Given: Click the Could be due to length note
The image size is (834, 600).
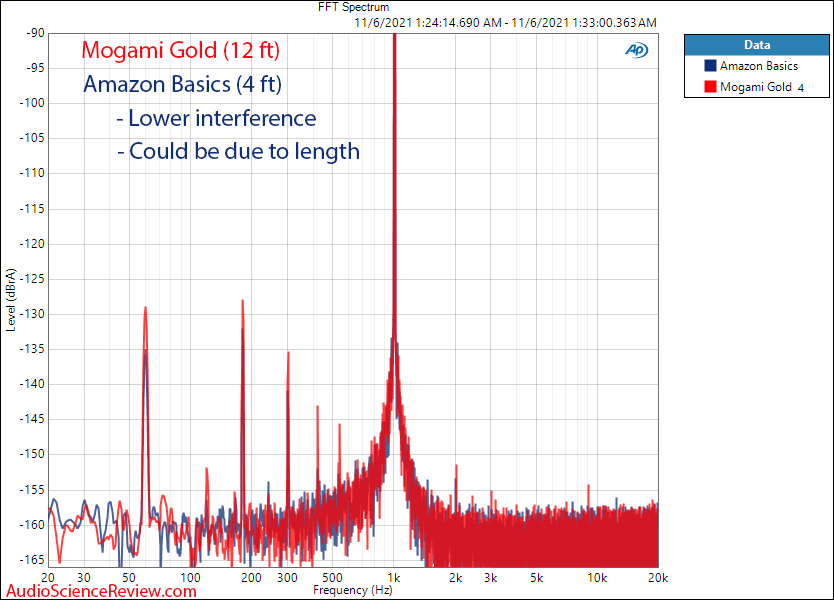Looking at the screenshot, I should [x=238, y=152].
